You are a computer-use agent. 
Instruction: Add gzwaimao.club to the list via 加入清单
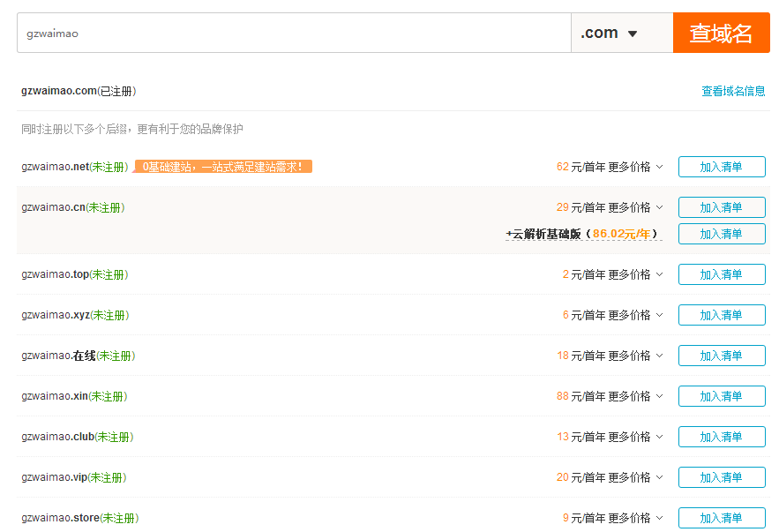point(721,437)
